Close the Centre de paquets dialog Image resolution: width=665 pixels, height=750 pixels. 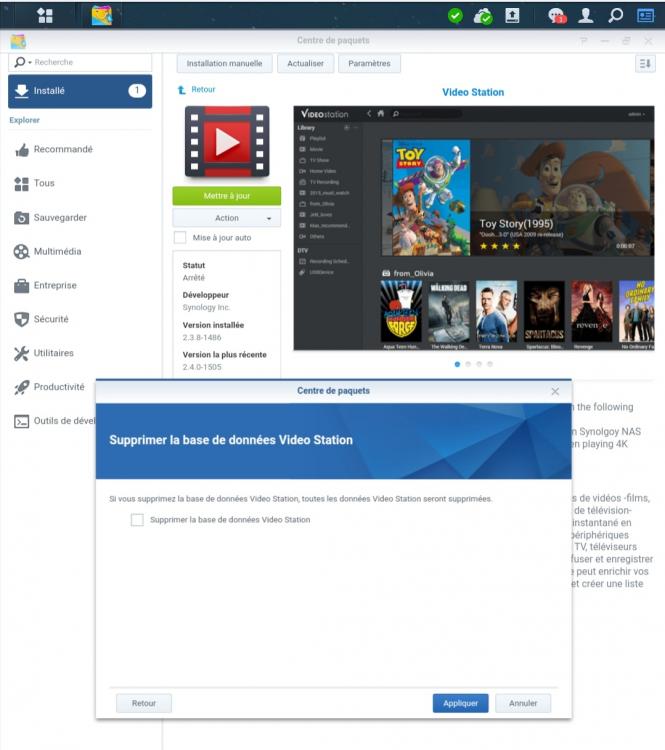click(x=555, y=392)
